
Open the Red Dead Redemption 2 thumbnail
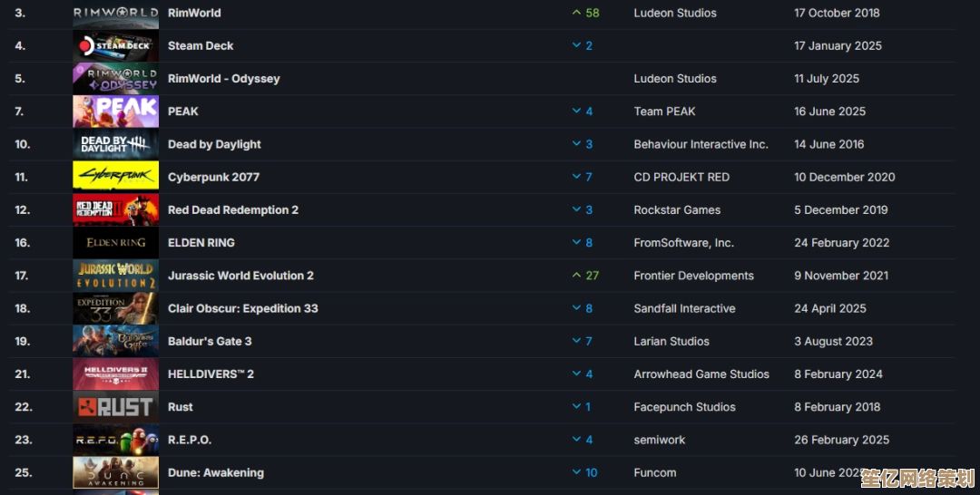click(x=115, y=209)
